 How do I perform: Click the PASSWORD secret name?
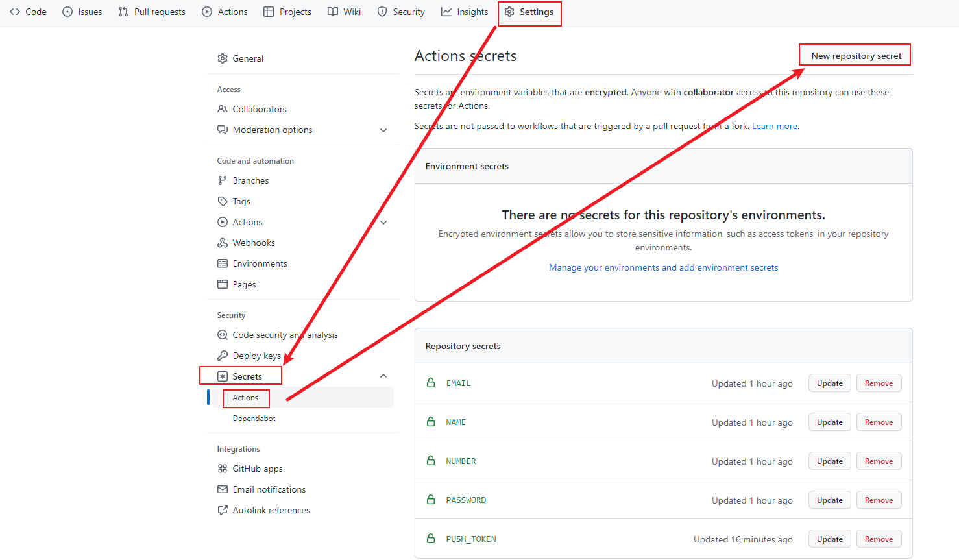pos(466,500)
